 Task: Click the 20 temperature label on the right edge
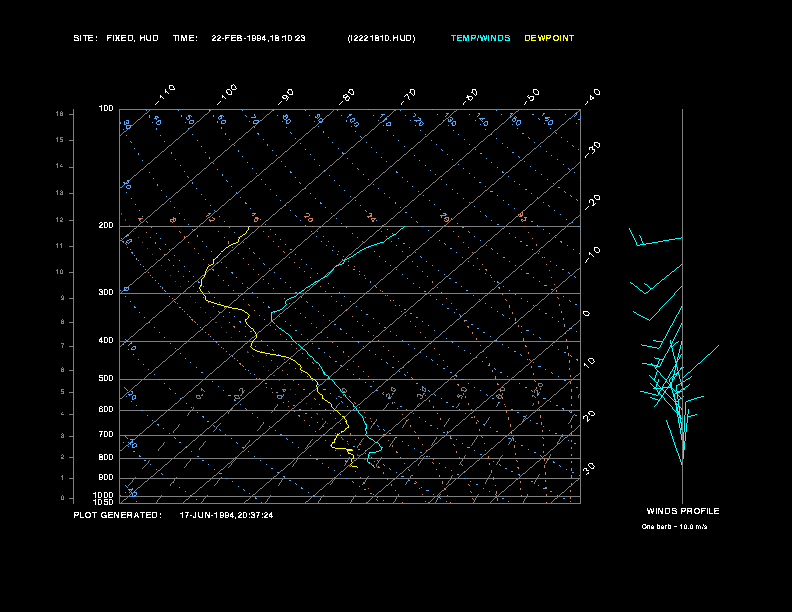point(589,415)
